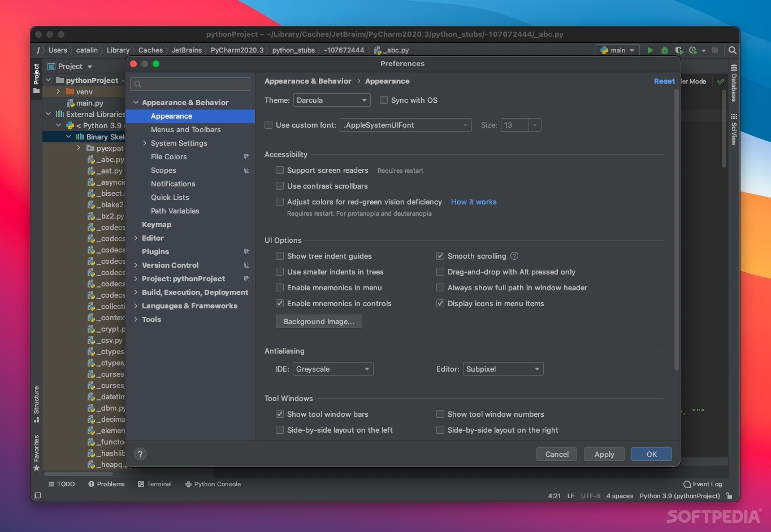Image resolution: width=771 pixels, height=532 pixels.
Task: Enable the Sync with OS checkbox
Action: 384,100
